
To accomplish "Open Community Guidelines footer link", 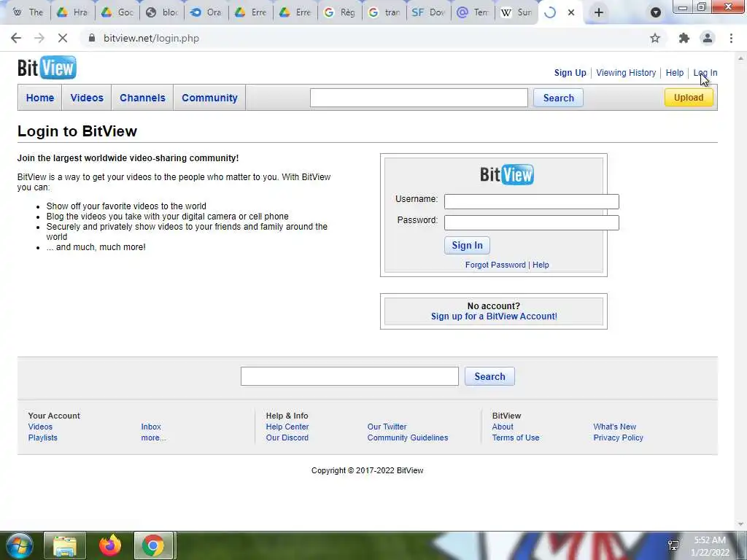I will 408,437.
